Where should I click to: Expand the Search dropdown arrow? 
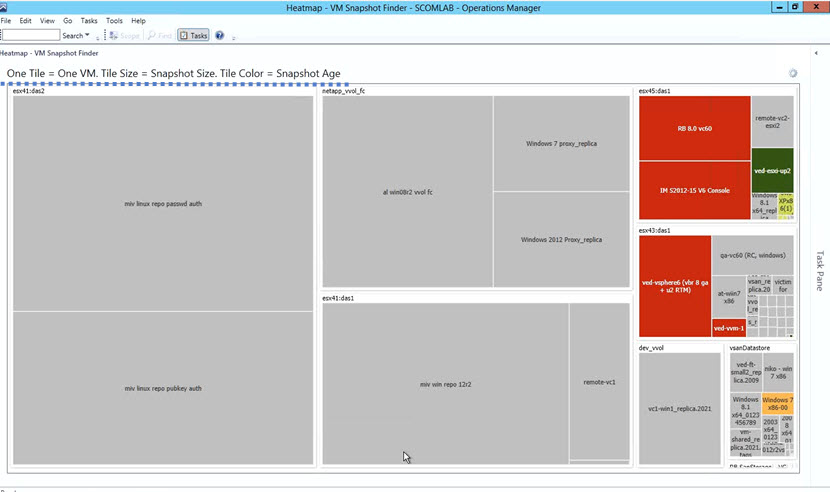point(87,35)
